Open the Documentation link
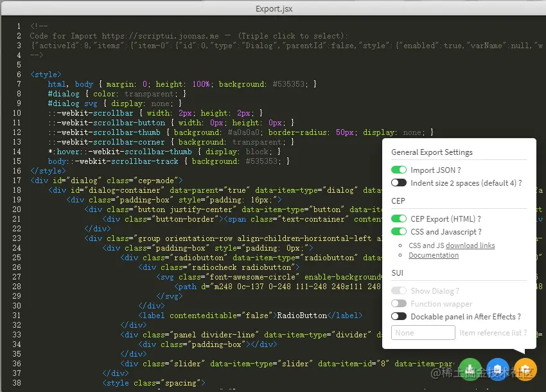The width and height of the screenshot is (546, 392). click(434, 255)
